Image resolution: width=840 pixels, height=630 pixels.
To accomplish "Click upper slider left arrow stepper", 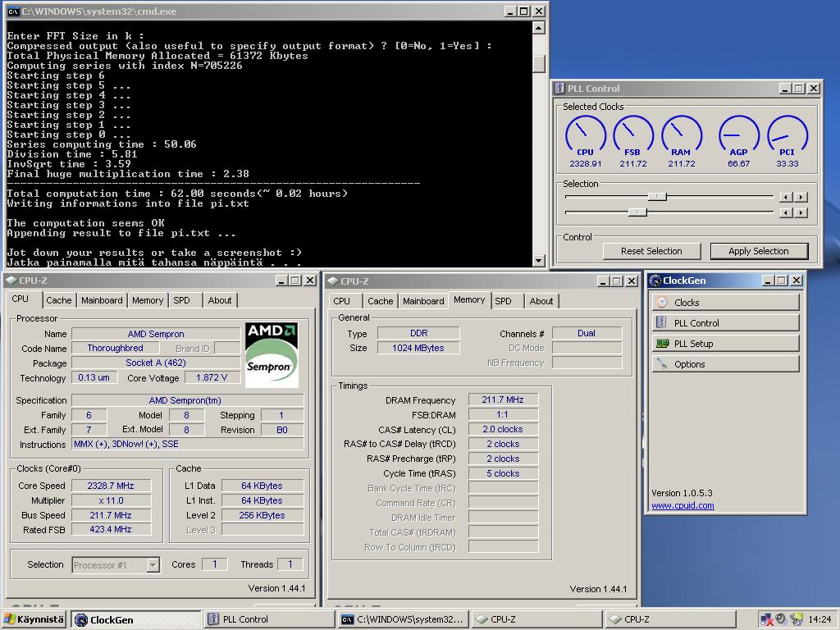I will tap(786, 197).
